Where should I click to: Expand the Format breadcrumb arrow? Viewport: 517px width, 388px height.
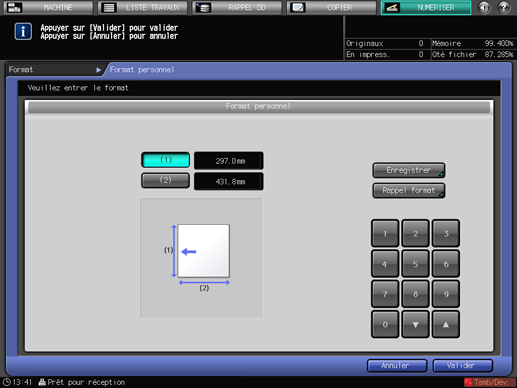98,70
